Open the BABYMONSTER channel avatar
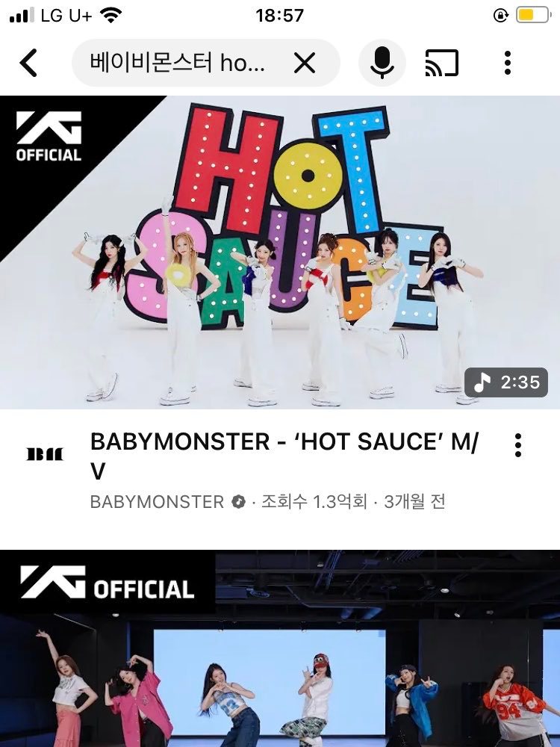 pos(45,454)
